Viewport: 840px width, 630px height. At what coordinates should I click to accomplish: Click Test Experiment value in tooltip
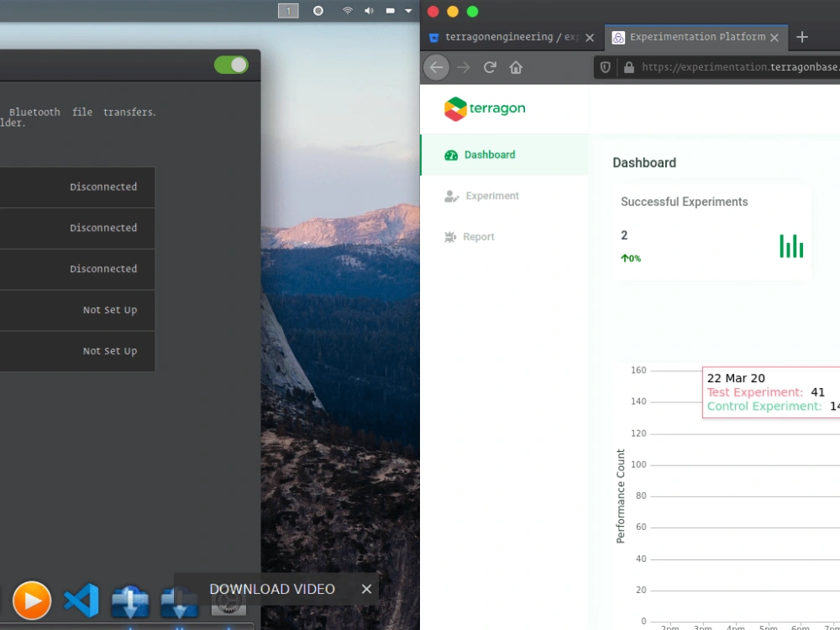click(817, 392)
